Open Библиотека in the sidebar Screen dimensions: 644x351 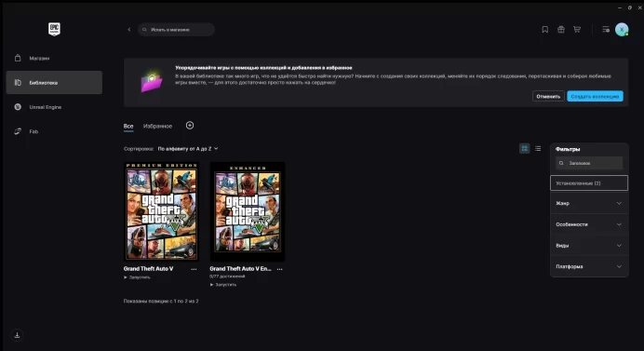click(54, 83)
